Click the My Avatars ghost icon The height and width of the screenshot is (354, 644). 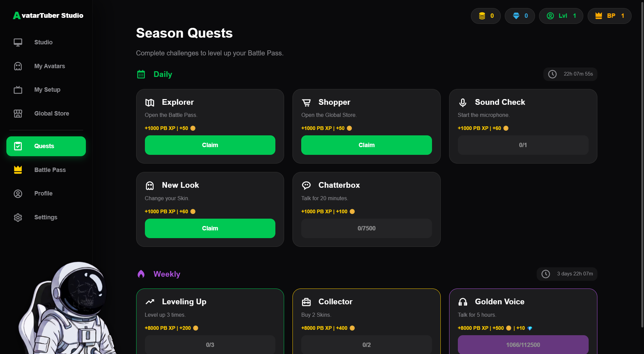(x=18, y=66)
